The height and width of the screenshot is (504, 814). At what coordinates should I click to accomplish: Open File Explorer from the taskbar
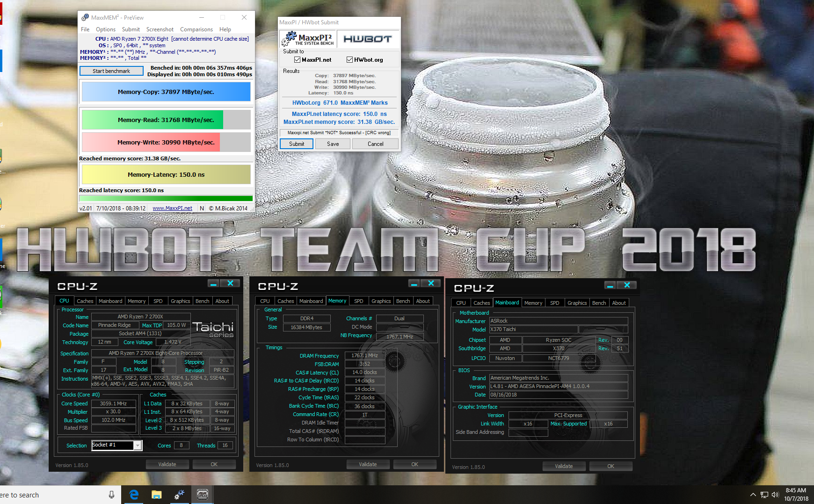click(x=157, y=495)
